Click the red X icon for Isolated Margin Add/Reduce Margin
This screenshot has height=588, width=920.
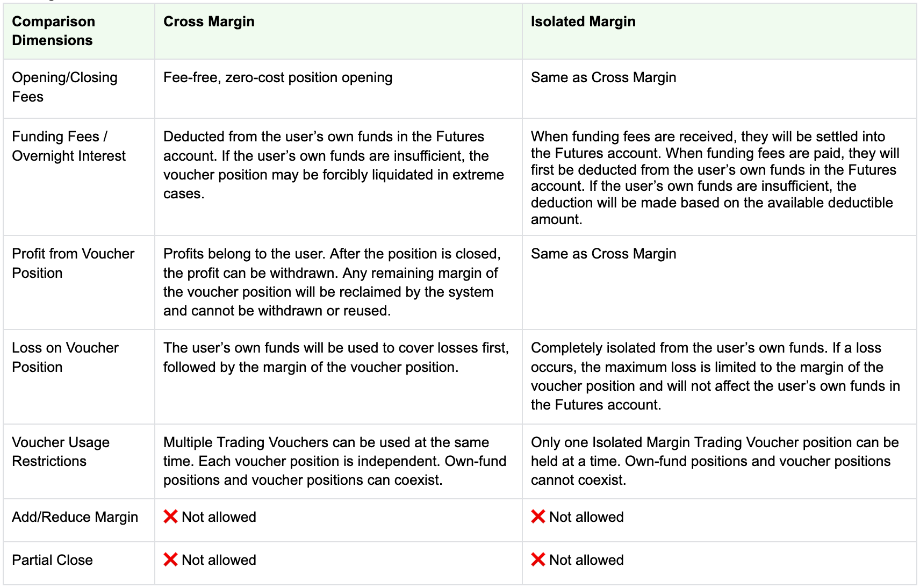[x=538, y=517]
